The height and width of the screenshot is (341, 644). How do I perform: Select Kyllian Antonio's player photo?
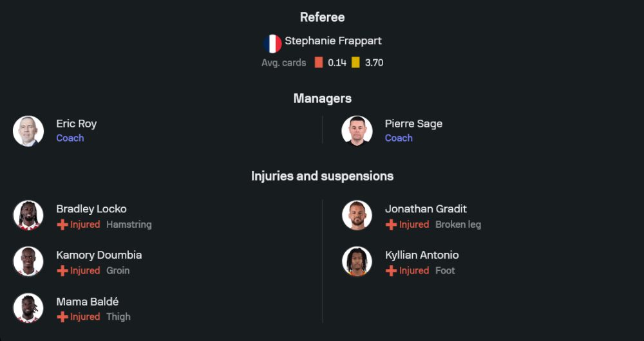[357, 262]
